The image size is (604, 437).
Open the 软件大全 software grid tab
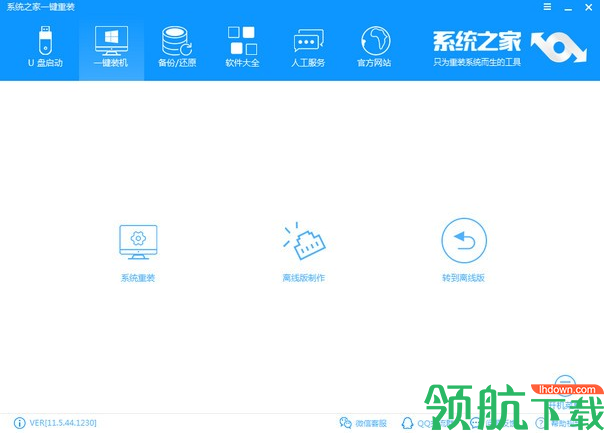(x=242, y=46)
